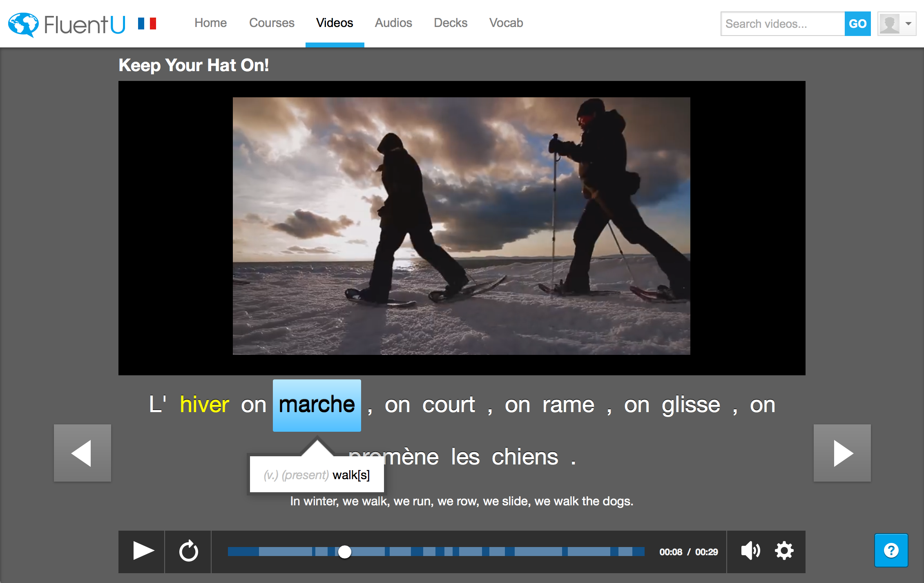Mute the audio via speaker icon
This screenshot has width=924, height=583.
[x=751, y=551]
